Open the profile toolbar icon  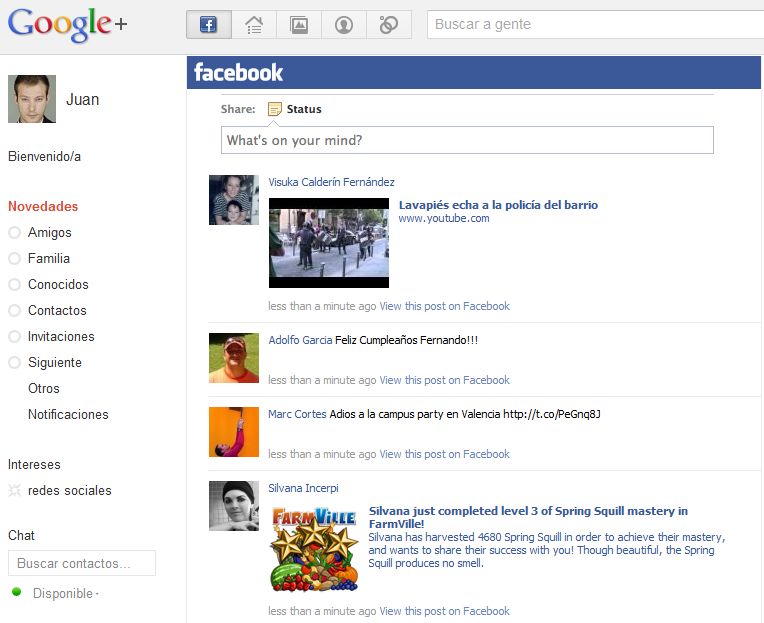[344, 24]
